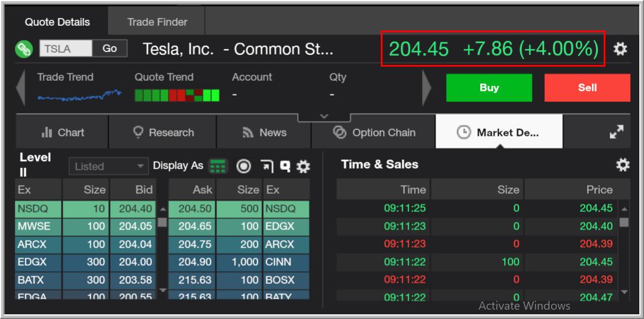
Task: Select the Display As table grid icon
Action: point(218,166)
